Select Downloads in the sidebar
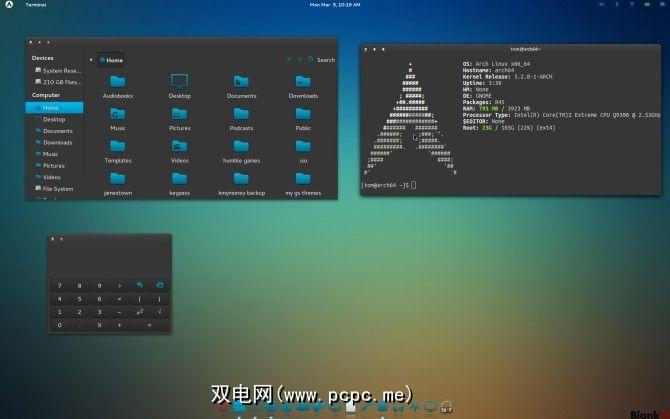The width and height of the screenshot is (670, 419). click(54, 143)
